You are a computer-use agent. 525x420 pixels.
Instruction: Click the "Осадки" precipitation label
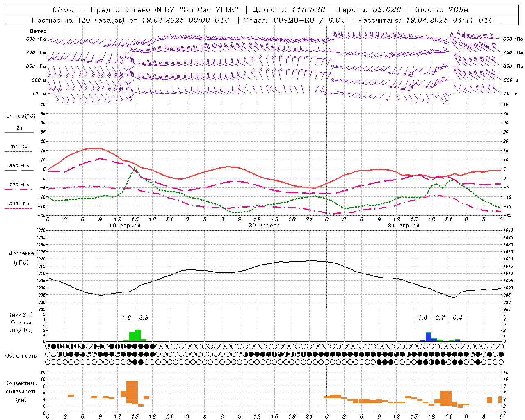pyautogui.click(x=21, y=322)
